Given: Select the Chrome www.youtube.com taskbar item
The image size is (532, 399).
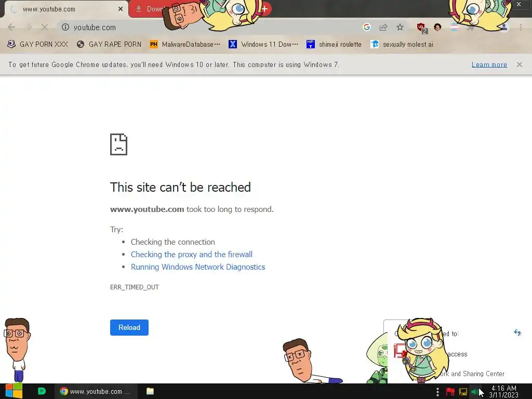Looking at the screenshot, I should point(96,391).
